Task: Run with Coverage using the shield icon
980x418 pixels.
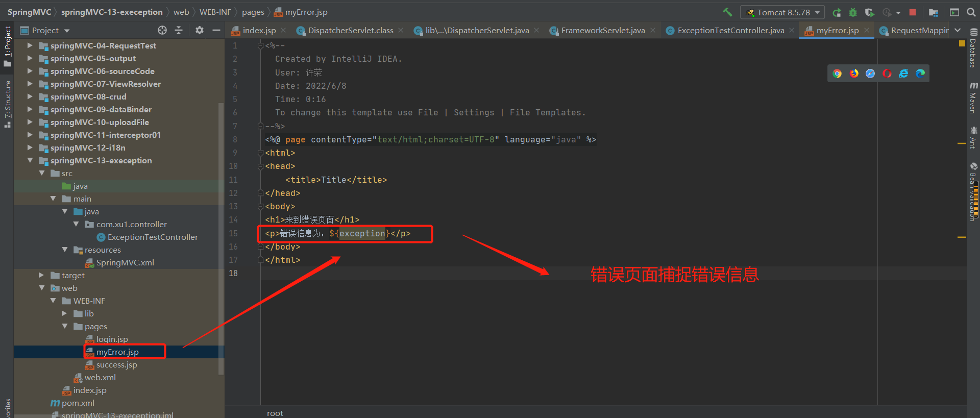Action: [869, 12]
